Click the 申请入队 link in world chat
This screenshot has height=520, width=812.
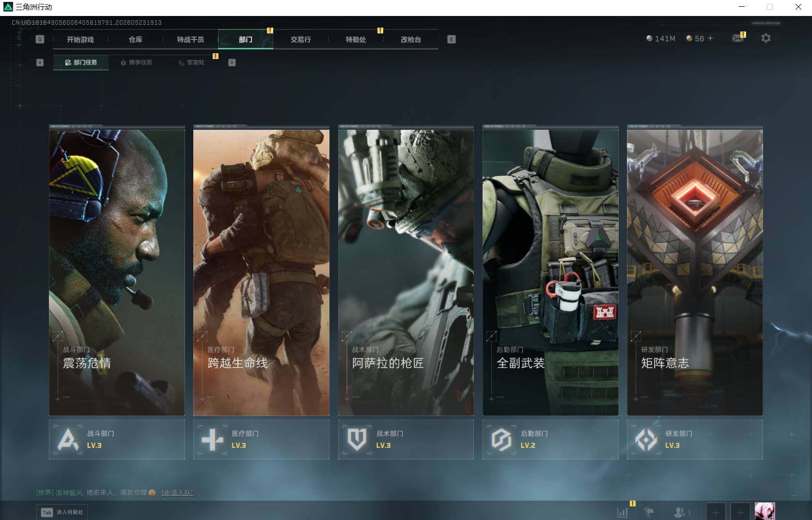coord(177,493)
